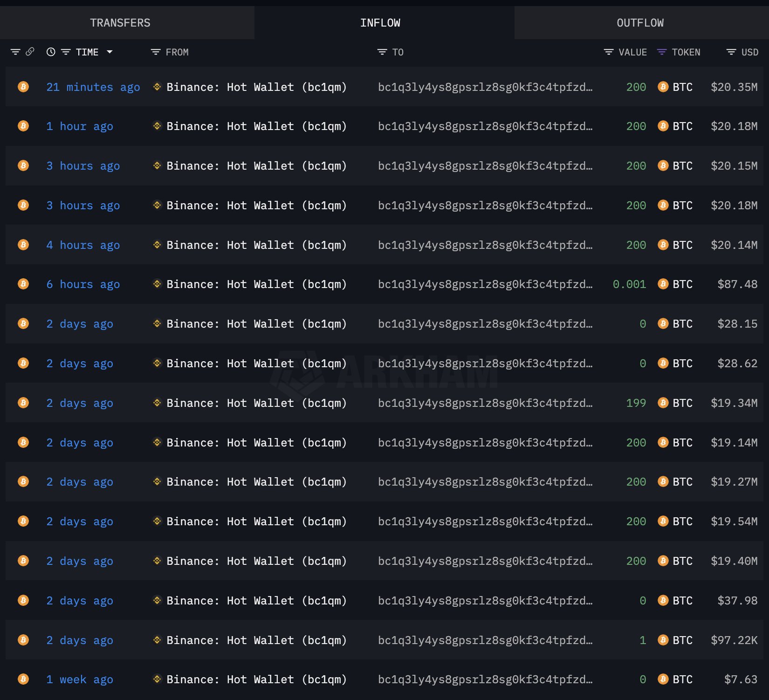The width and height of the screenshot is (769, 700).
Task: Open the TO column filter
Action: (382, 52)
